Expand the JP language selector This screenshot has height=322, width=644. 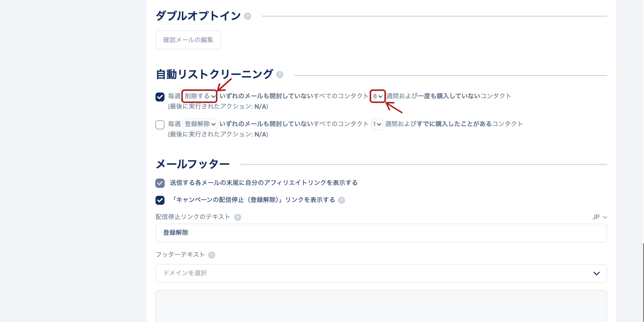tap(600, 217)
